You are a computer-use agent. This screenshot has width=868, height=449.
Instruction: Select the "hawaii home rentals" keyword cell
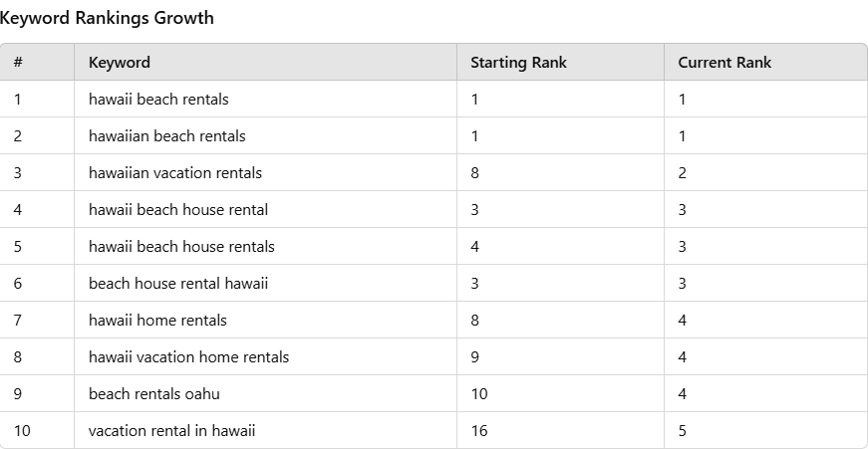(157, 321)
